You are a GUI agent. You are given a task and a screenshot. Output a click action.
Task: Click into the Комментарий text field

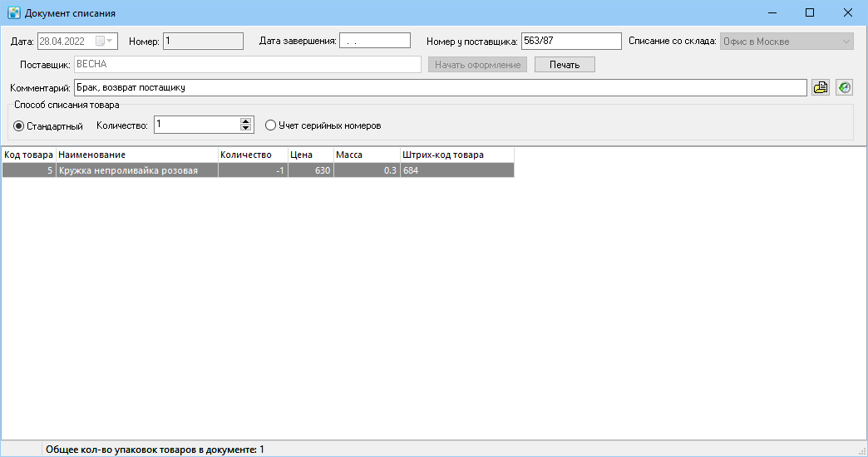[440, 87]
